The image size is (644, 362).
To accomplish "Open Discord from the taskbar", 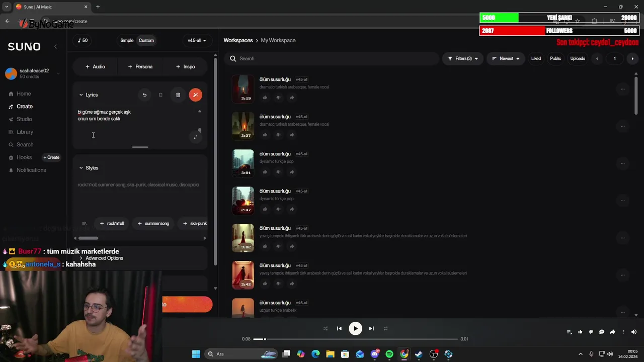I will tap(375, 354).
